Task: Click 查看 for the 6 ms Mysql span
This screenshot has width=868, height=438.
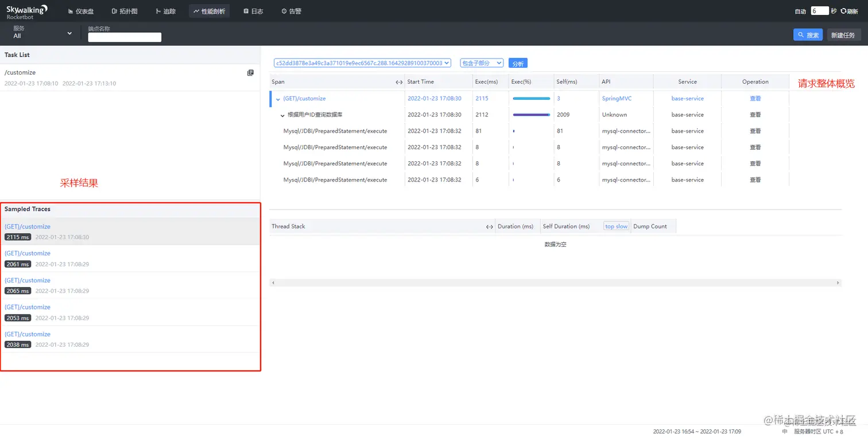Action: [x=755, y=180]
